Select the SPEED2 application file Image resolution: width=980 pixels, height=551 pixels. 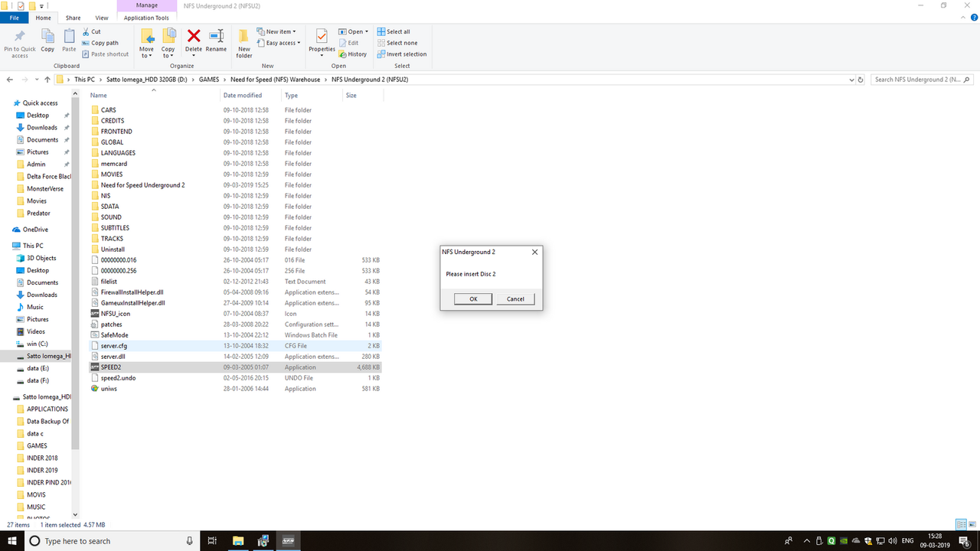pyautogui.click(x=235, y=367)
